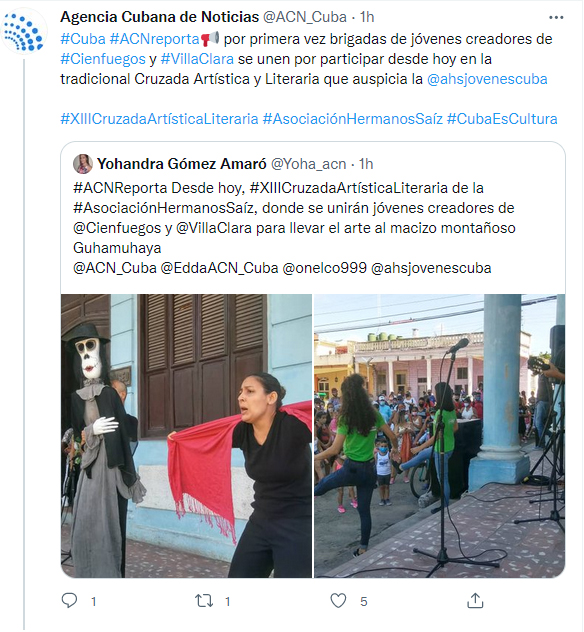The height and width of the screenshot is (632, 584).
Task: Click the share upload icon
Action: 475,601
